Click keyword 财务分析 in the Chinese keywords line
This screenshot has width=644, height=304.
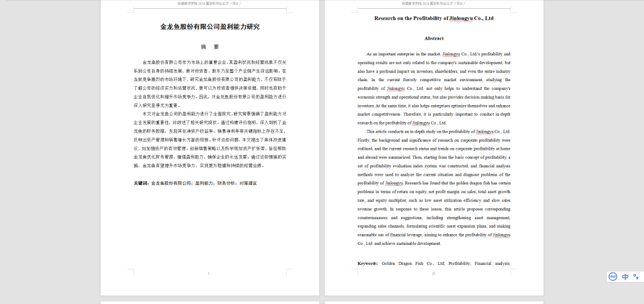point(226,183)
